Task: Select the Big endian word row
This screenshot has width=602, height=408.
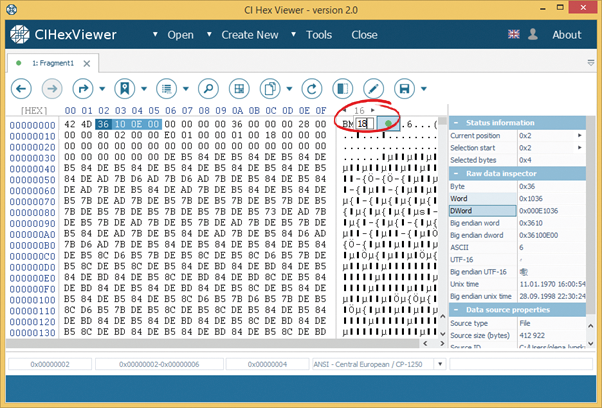Action: pyautogui.click(x=517, y=223)
